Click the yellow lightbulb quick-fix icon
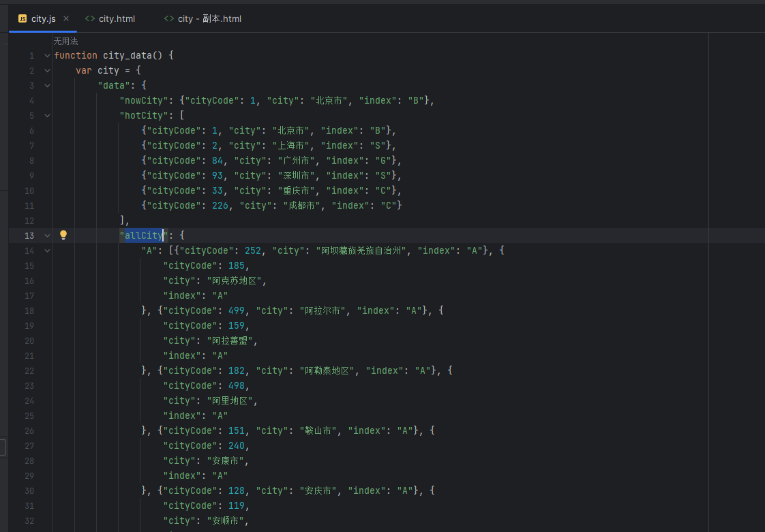This screenshot has height=532, width=765. click(63, 235)
